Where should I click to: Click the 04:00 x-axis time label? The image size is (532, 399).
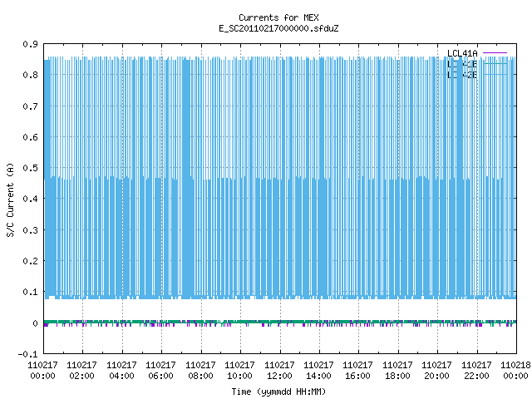pos(121,376)
